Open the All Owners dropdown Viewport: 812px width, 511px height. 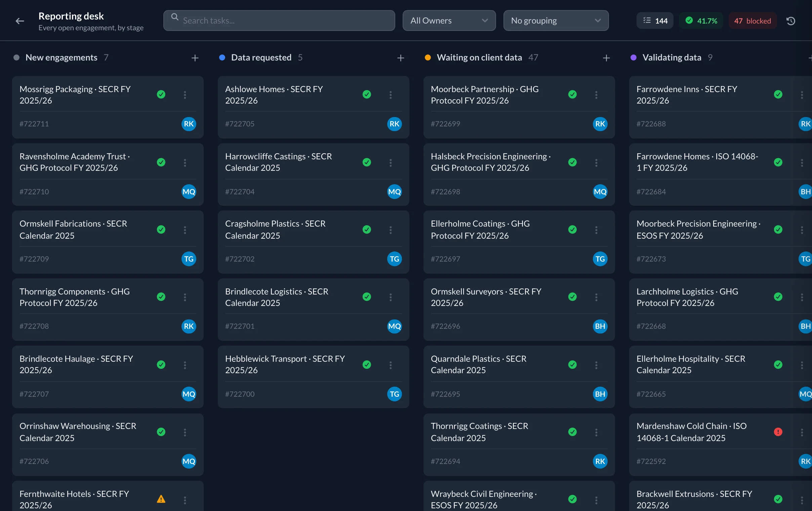click(449, 21)
